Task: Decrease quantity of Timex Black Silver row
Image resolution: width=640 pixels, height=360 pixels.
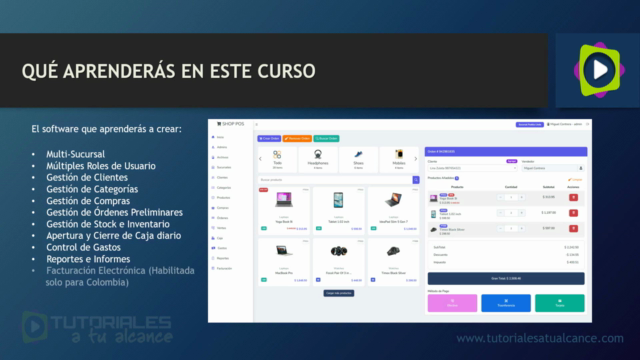Action: point(500,228)
